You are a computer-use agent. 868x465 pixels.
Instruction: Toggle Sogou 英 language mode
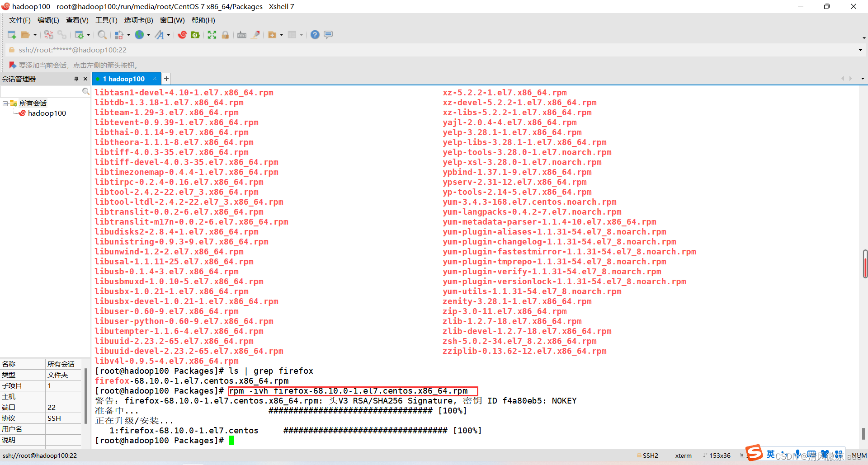(770, 454)
